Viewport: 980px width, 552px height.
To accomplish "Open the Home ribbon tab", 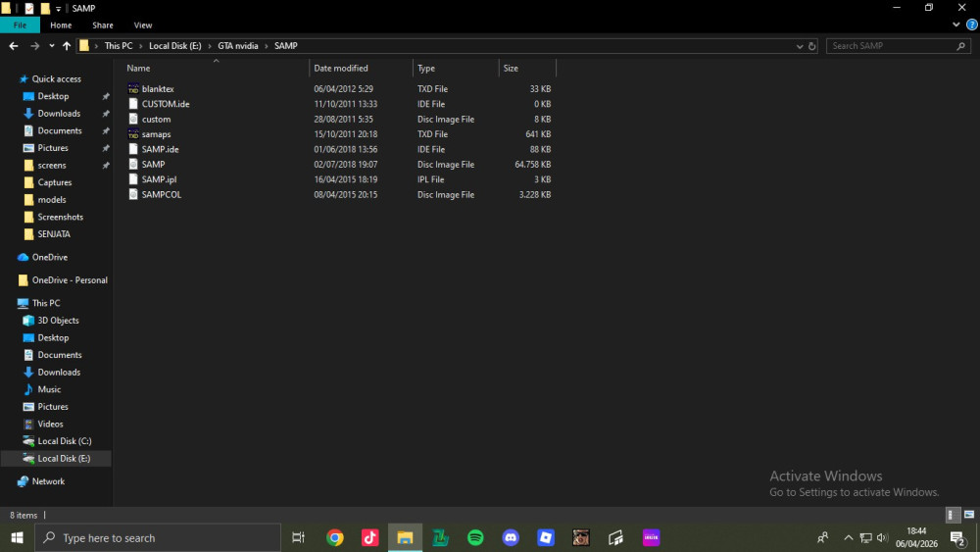I will [61, 25].
